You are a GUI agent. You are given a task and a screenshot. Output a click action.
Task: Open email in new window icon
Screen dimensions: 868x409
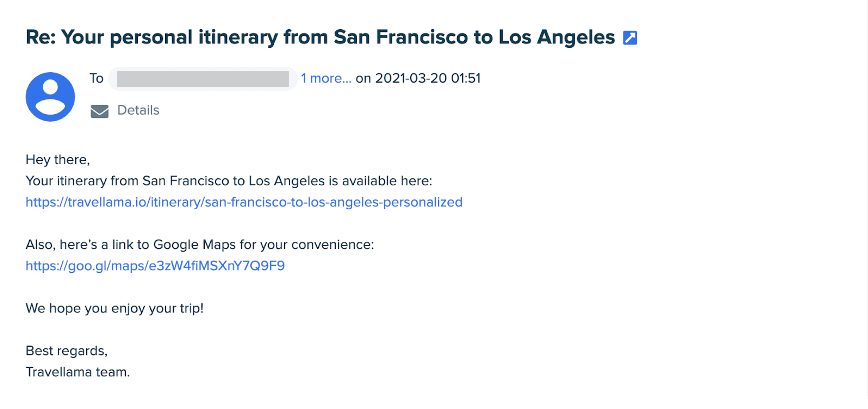click(629, 37)
